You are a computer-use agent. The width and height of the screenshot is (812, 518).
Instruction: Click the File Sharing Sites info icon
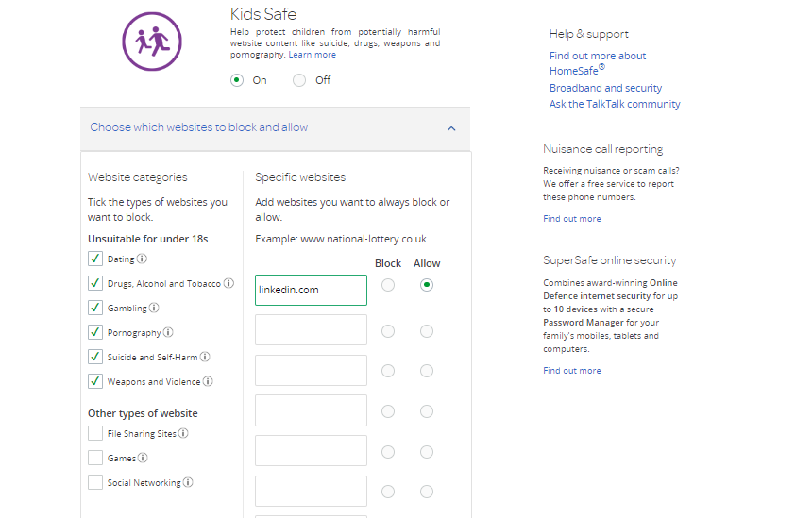tap(183, 434)
